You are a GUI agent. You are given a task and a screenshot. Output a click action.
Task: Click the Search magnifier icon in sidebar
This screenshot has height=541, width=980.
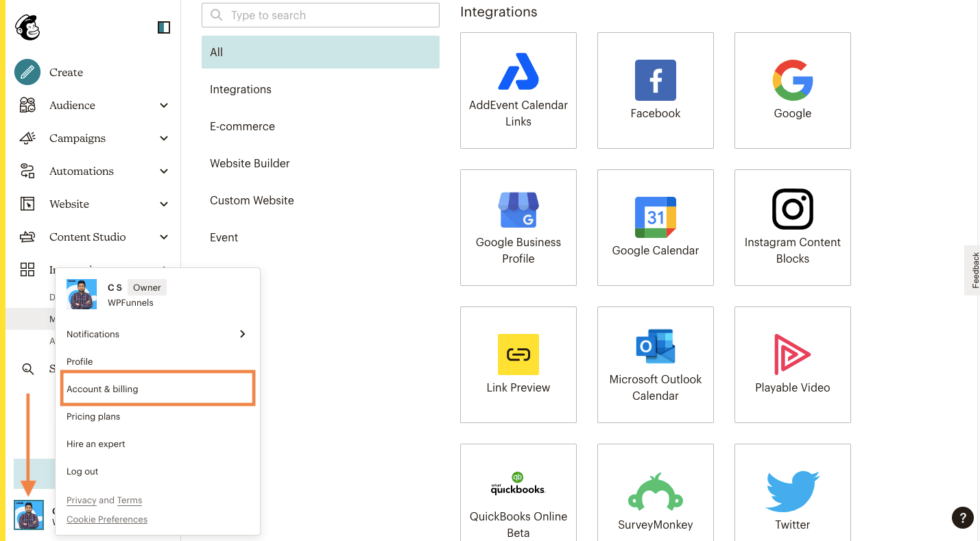(28, 369)
